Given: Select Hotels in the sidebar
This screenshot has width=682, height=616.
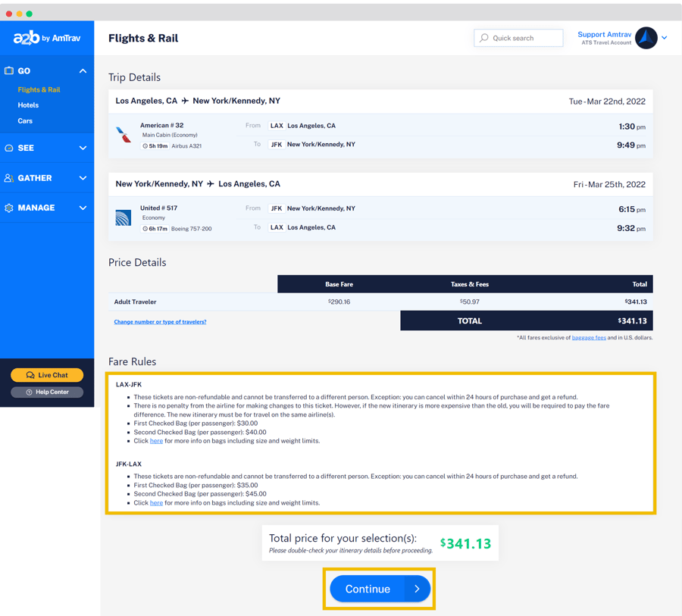Looking at the screenshot, I should [28, 105].
